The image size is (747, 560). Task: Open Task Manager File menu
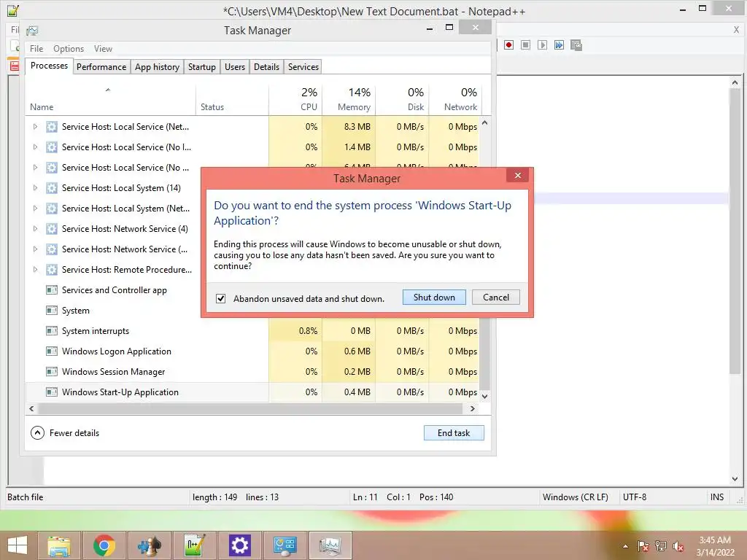point(36,49)
